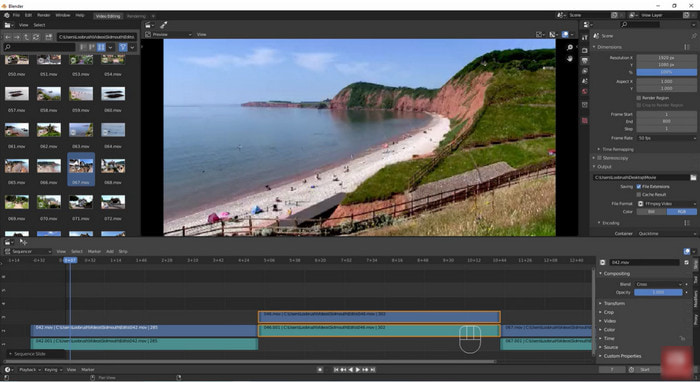Switch file browser to vertical list display
Image resolution: width=700 pixels, height=382 pixels.
(83, 47)
